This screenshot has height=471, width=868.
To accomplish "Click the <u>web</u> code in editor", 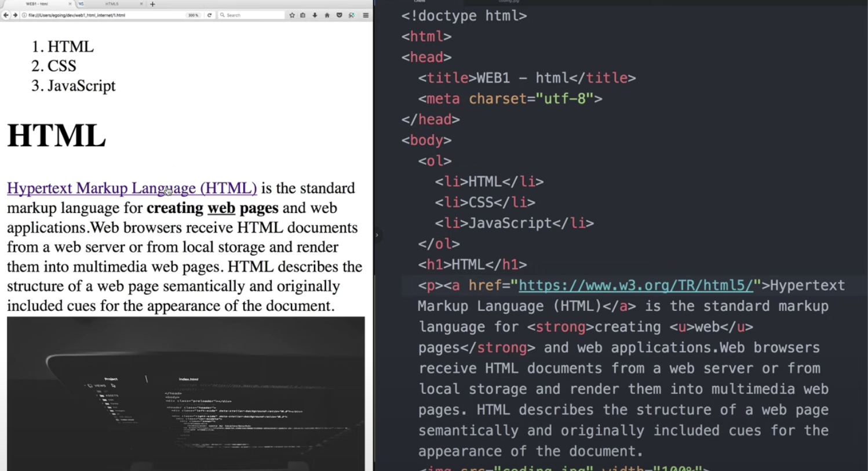I will (712, 327).
